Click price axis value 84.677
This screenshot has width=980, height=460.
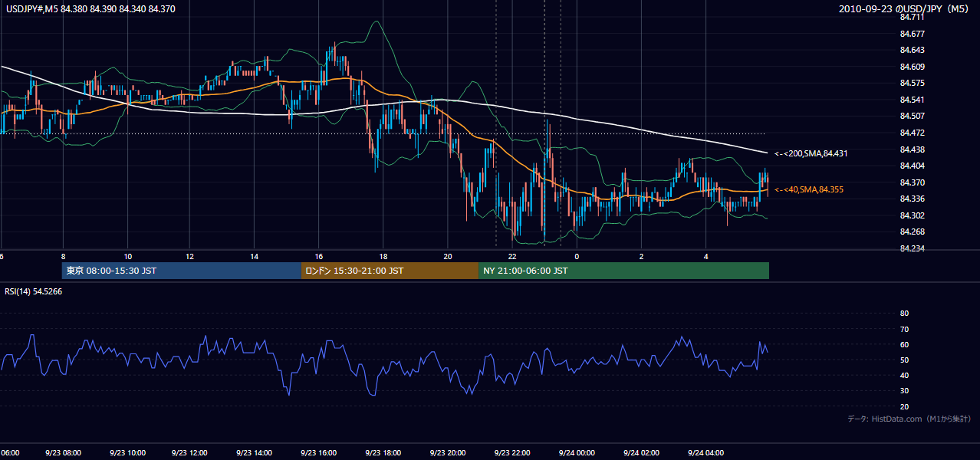(x=911, y=34)
